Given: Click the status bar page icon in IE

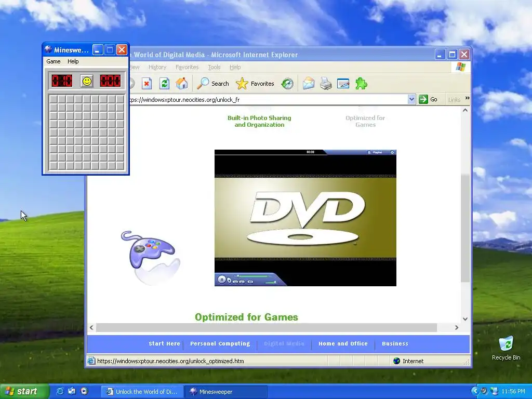Looking at the screenshot, I should (x=91, y=361).
